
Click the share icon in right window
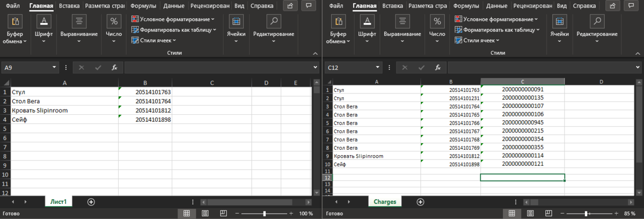tap(613, 6)
